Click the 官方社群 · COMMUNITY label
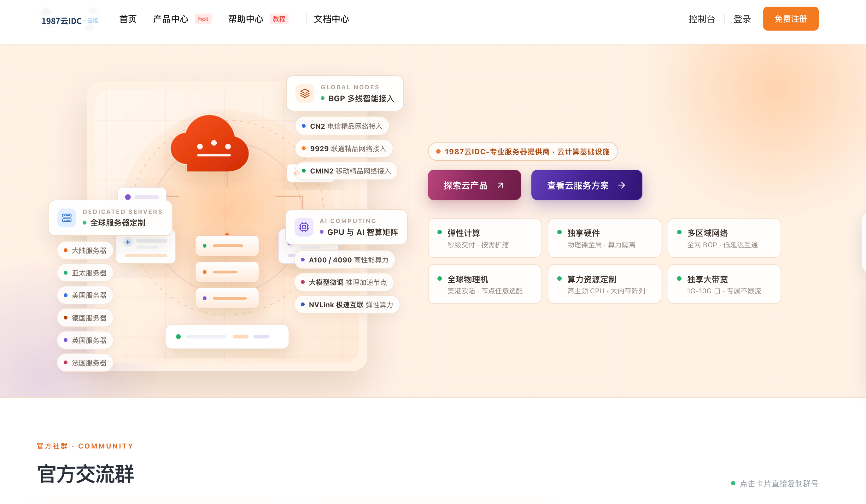 (85, 446)
